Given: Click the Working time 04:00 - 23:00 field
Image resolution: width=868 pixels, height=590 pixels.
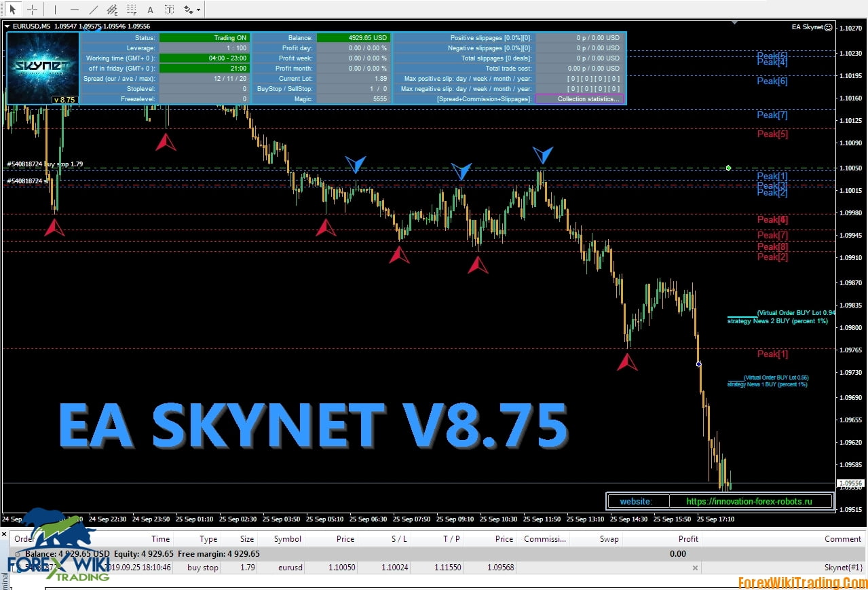Looking at the screenshot, I should pyautogui.click(x=204, y=58).
